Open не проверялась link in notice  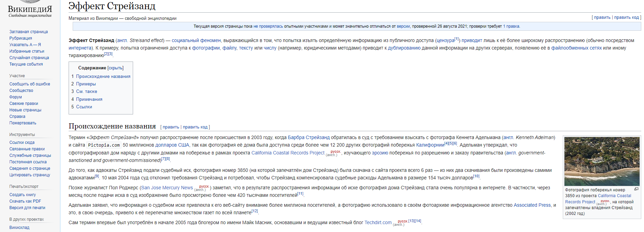(x=268, y=26)
